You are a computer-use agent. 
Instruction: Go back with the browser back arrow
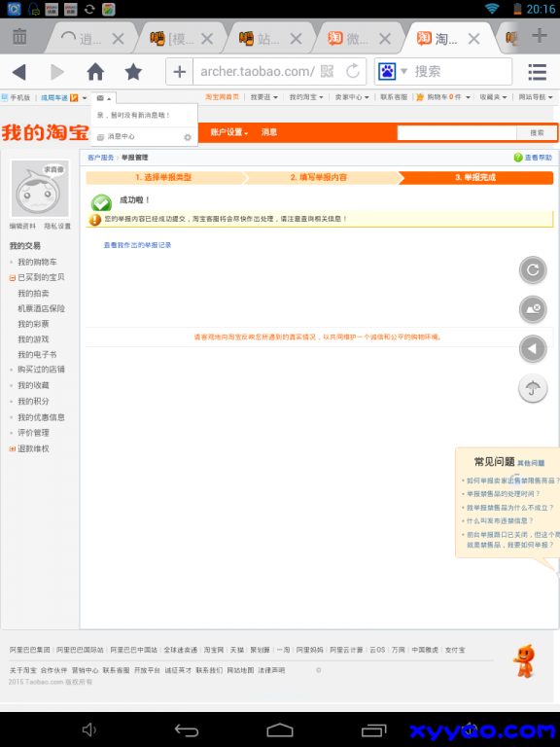(x=19, y=72)
